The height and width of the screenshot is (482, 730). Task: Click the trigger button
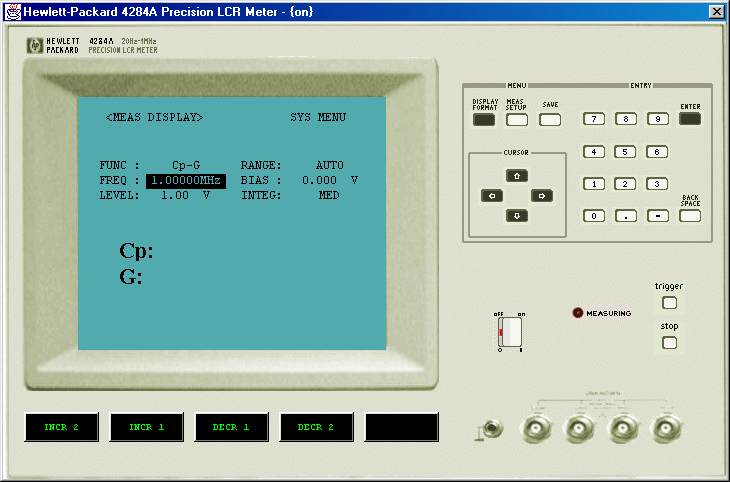(x=669, y=303)
